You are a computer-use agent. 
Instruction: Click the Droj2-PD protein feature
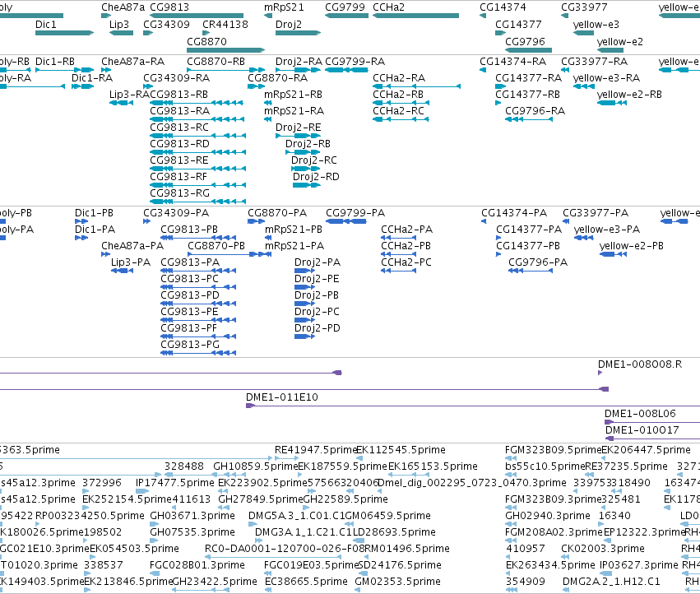(x=304, y=336)
